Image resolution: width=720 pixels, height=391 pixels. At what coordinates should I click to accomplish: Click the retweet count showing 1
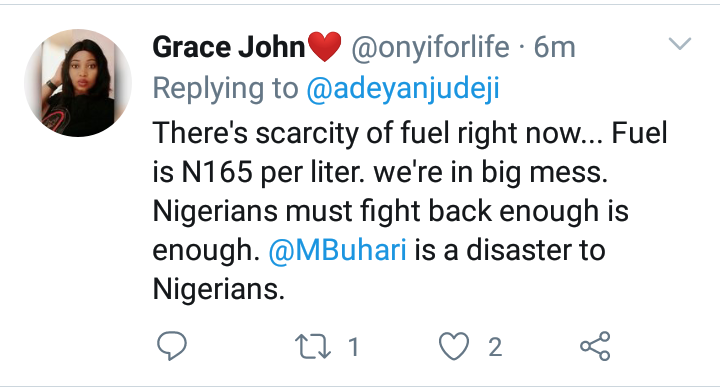(353, 346)
